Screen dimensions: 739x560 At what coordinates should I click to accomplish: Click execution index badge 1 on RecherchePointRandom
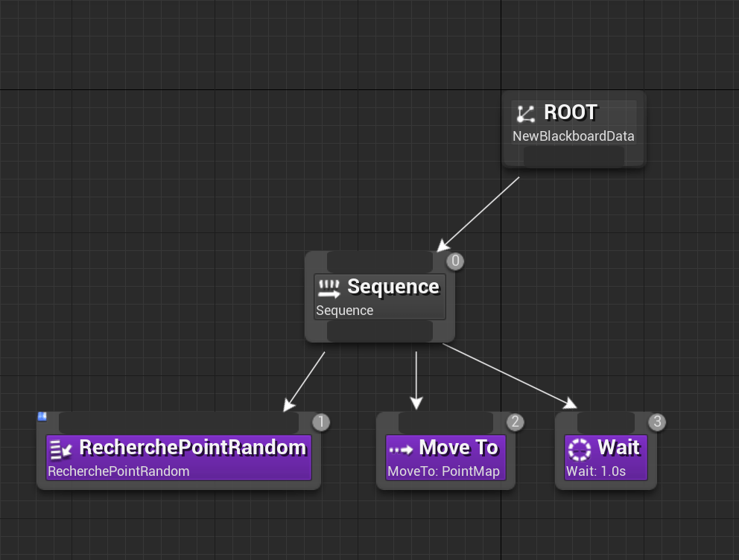(x=321, y=422)
